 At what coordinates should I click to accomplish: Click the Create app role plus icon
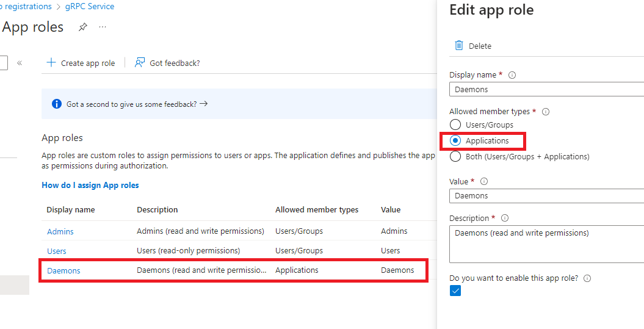tap(51, 63)
